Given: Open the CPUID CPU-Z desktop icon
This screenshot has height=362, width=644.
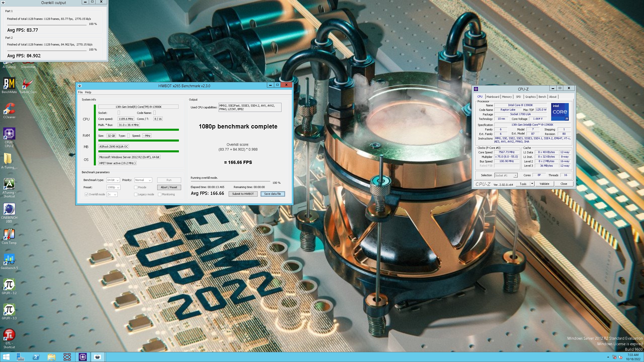Looking at the screenshot, I should pos(9,138).
